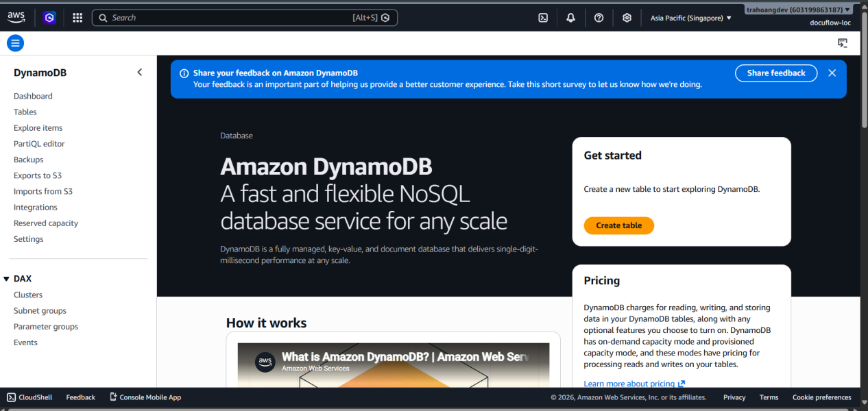Click the search input field
868x411 pixels.
tap(245, 18)
